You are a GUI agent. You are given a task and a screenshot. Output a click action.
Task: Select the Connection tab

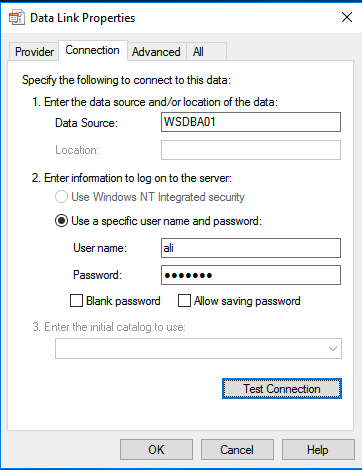click(x=93, y=50)
